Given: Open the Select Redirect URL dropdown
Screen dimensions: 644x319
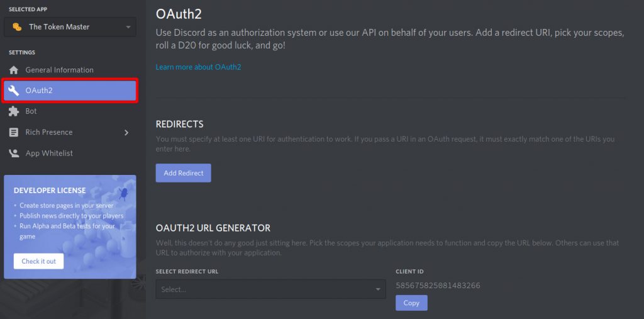Looking at the screenshot, I should [270, 289].
